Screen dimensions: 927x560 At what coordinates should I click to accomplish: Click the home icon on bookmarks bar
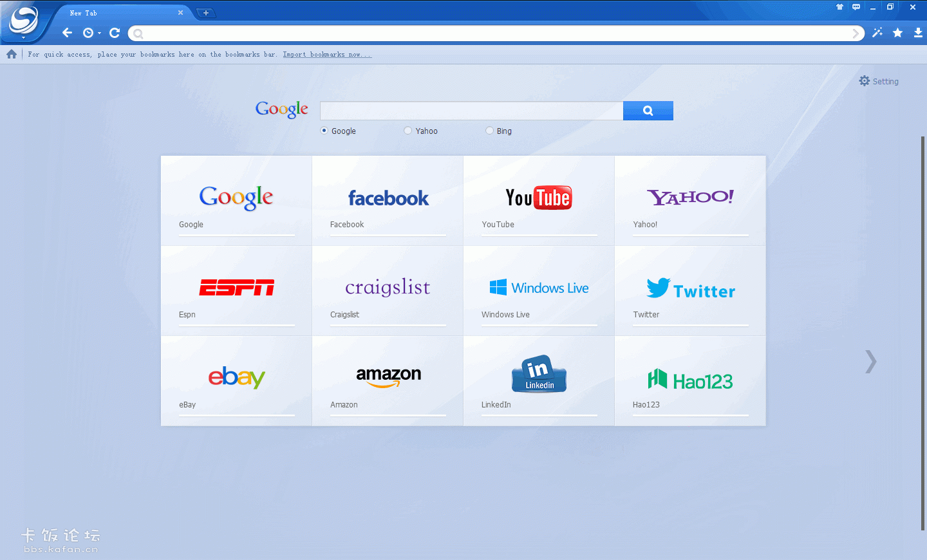[12, 55]
